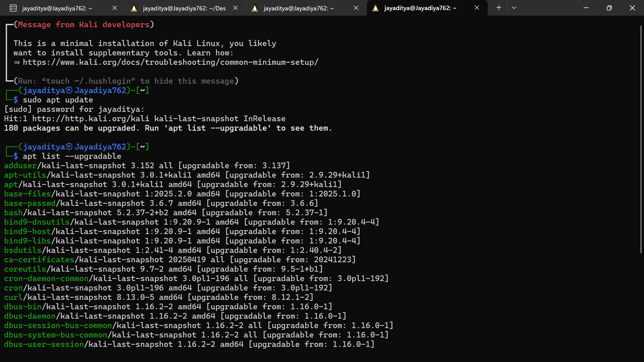644x362 pixels.
Task: Click the apt package row
Action: point(173,185)
